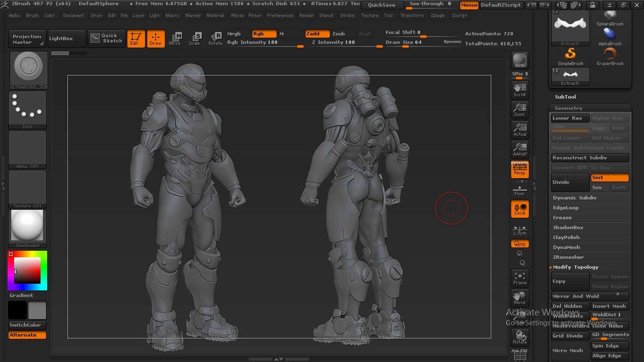The image size is (644, 362).
Task: Click Mirror And Weld
Action: [590, 296]
